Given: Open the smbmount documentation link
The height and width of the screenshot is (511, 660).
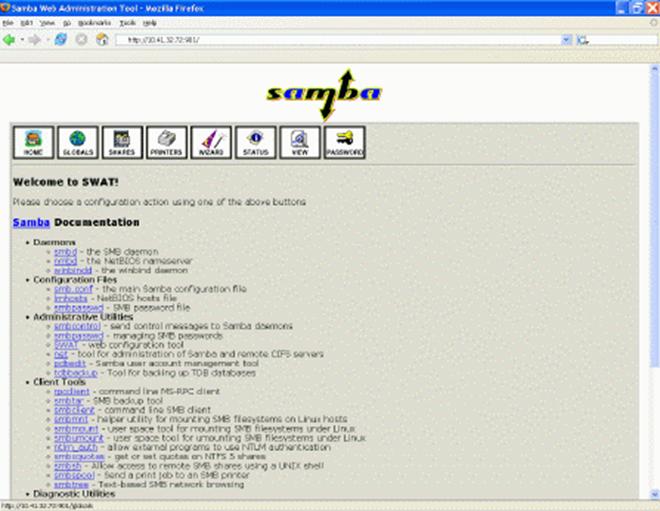Looking at the screenshot, I should pyautogui.click(x=76, y=428).
